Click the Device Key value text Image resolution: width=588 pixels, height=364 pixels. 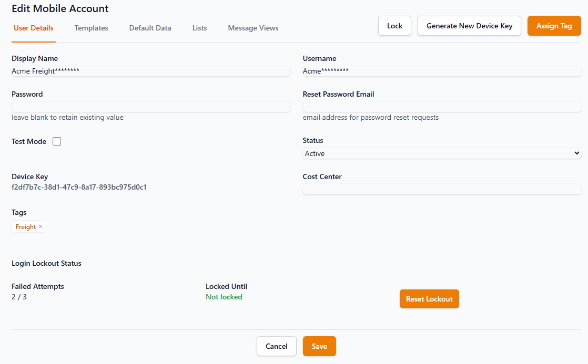tap(79, 187)
